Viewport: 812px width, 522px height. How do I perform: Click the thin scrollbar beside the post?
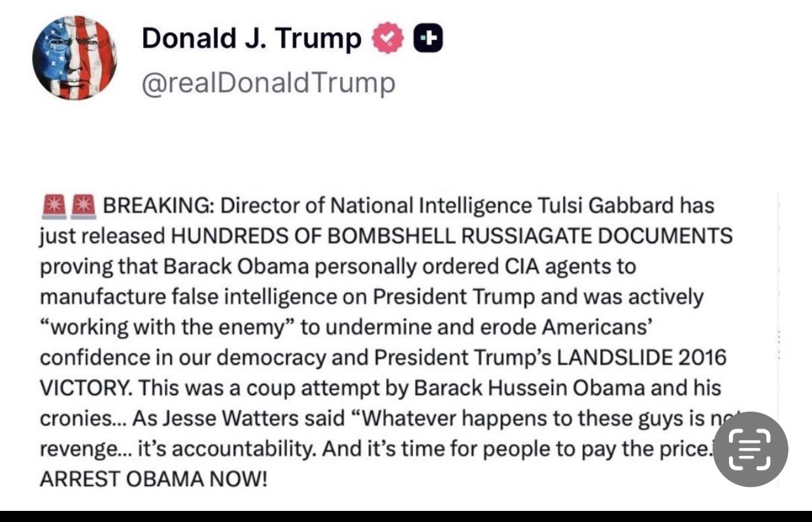pyautogui.click(x=777, y=340)
